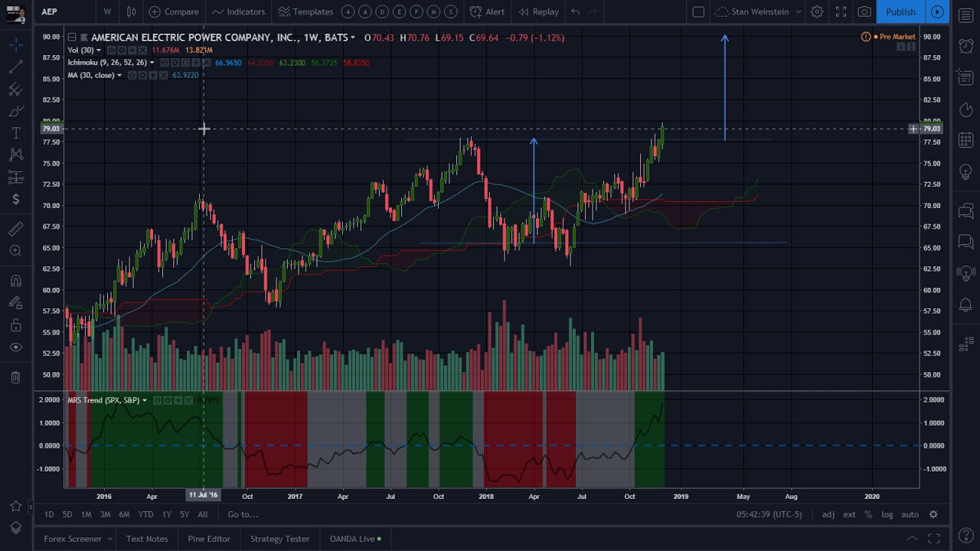Open the pitchfork drawing tools

pyautogui.click(x=15, y=90)
